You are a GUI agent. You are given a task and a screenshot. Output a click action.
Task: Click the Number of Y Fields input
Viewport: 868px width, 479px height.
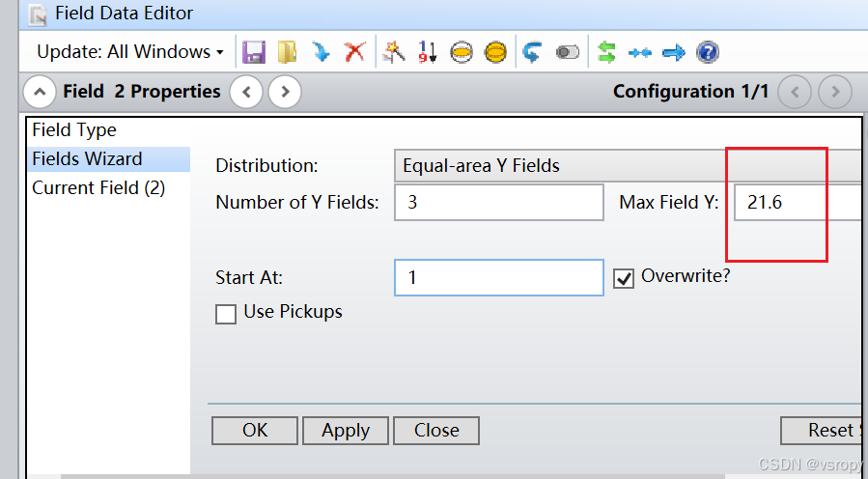point(498,203)
